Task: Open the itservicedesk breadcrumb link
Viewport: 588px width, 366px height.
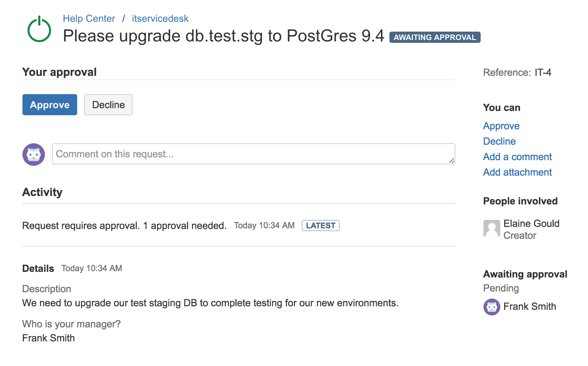Action: 160,19
